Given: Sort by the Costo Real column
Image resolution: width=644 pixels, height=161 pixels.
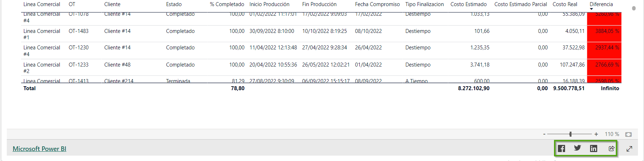Looking at the screenshot, I should pyautogui.click(x=565, y=4).
